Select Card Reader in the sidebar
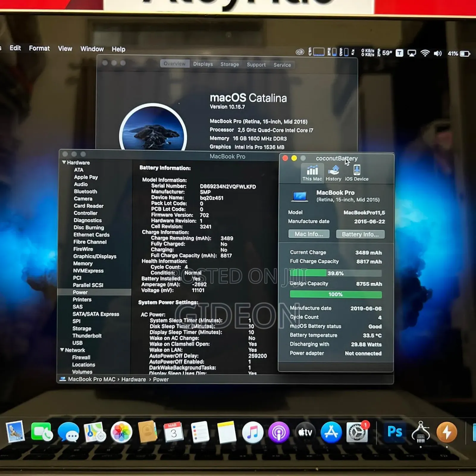This screenshot has height=476, width=476. point(89,206)
